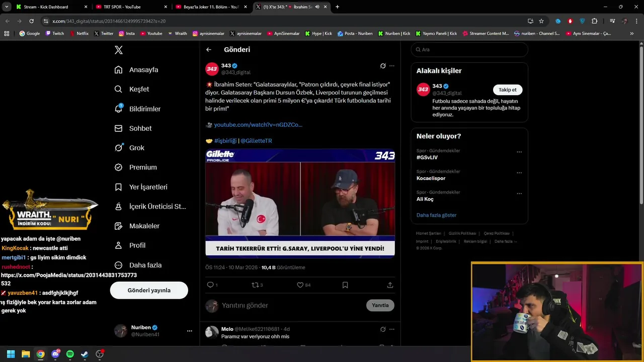Switch to TRT SPOR - YouTube tab
The height and width of the screenshot is (362, 644).
click(x=130, y=7)
